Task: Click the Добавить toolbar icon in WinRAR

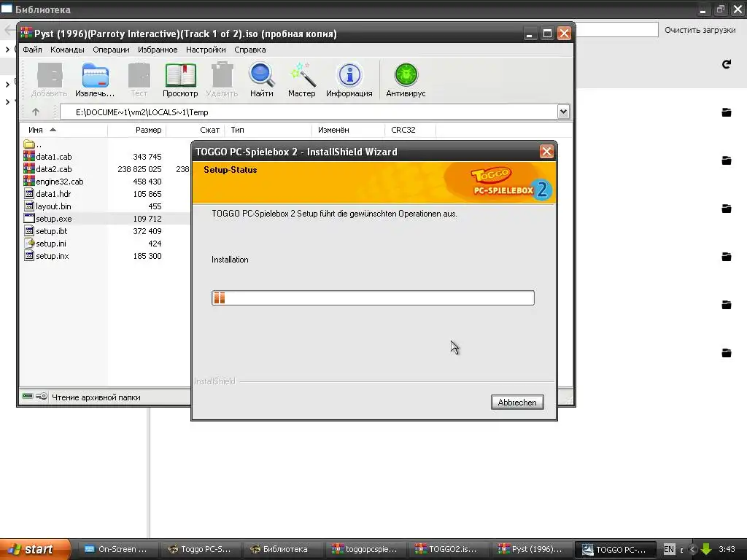Action: click(x=50, y=80)
